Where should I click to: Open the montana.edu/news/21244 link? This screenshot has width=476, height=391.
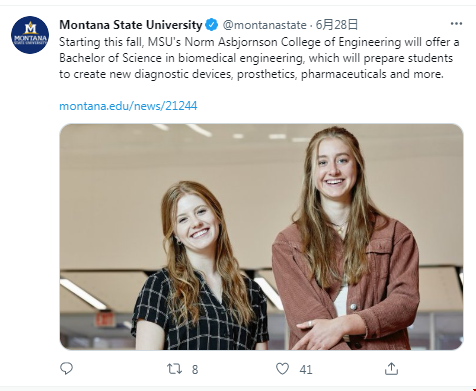tap(128, 106)
